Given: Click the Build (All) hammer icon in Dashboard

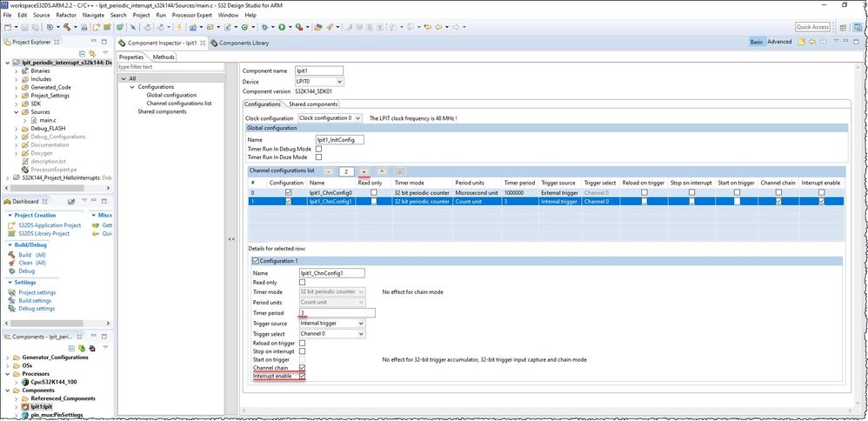Looking at the screenshot, I should (x=11, y=255).
